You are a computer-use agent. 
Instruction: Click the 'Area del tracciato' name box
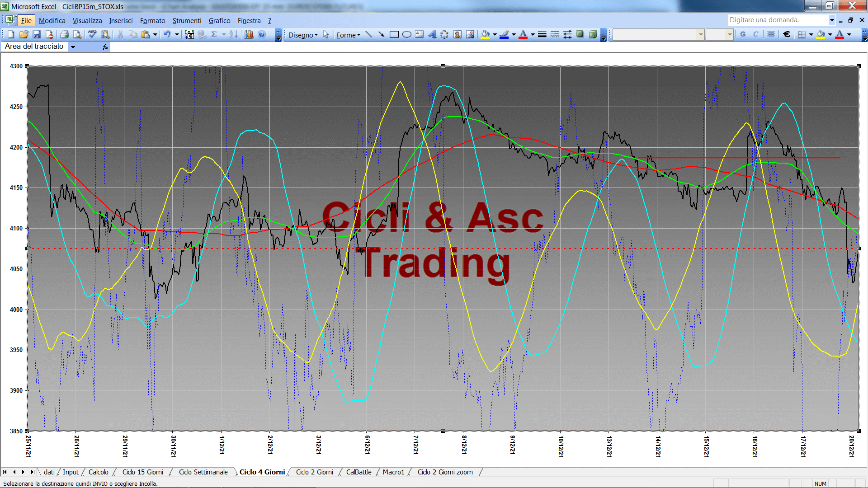click(35, 47)
